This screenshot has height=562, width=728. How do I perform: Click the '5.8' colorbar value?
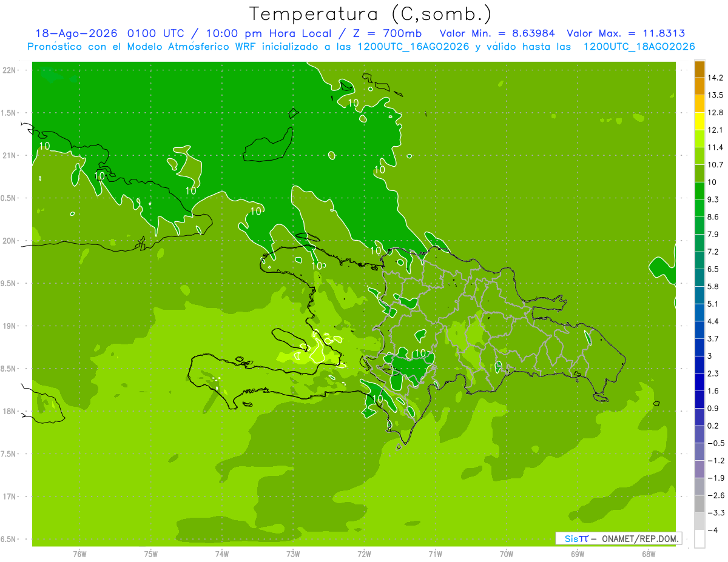point(713,287)
